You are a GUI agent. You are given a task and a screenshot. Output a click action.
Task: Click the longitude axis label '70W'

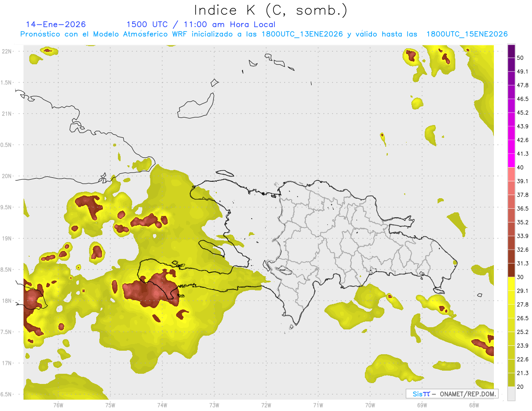[370, 405]
